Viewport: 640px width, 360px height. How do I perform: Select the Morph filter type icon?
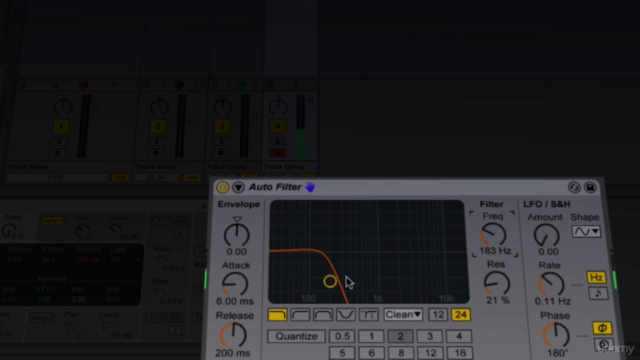pos(369,315)
